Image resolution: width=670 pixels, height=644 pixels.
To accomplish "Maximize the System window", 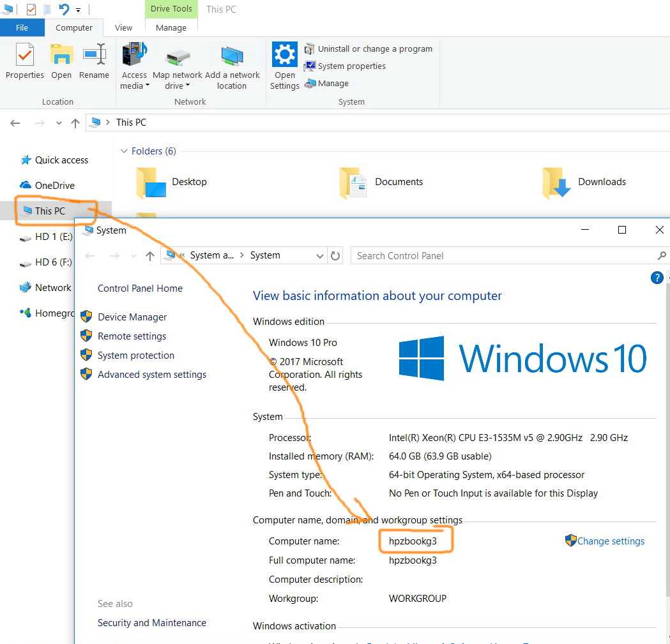I will tap(622, 230).
